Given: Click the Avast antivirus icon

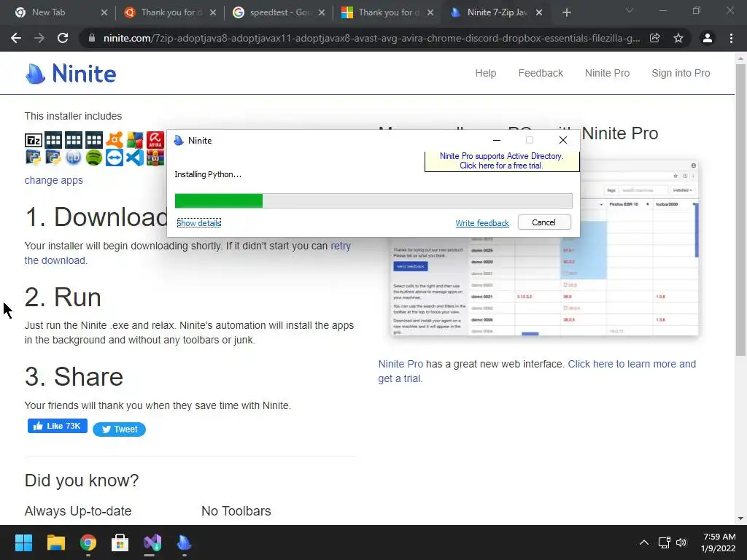Looking at the screenshot, I should coord(115,140).
